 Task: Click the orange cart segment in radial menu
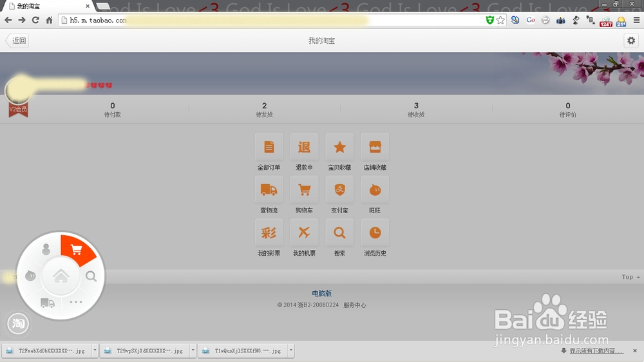(x=77, y=250)
